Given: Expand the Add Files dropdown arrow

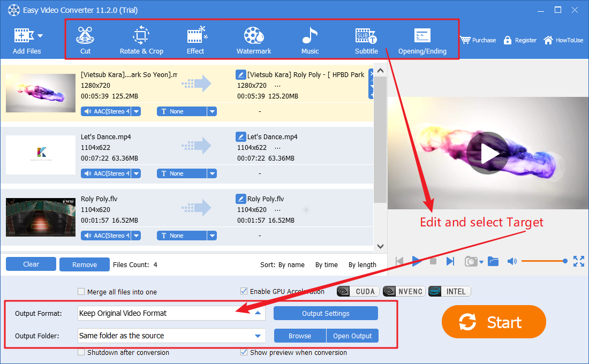Looking at the screenshot, I should pyautogui.click(x=40, y=36).
